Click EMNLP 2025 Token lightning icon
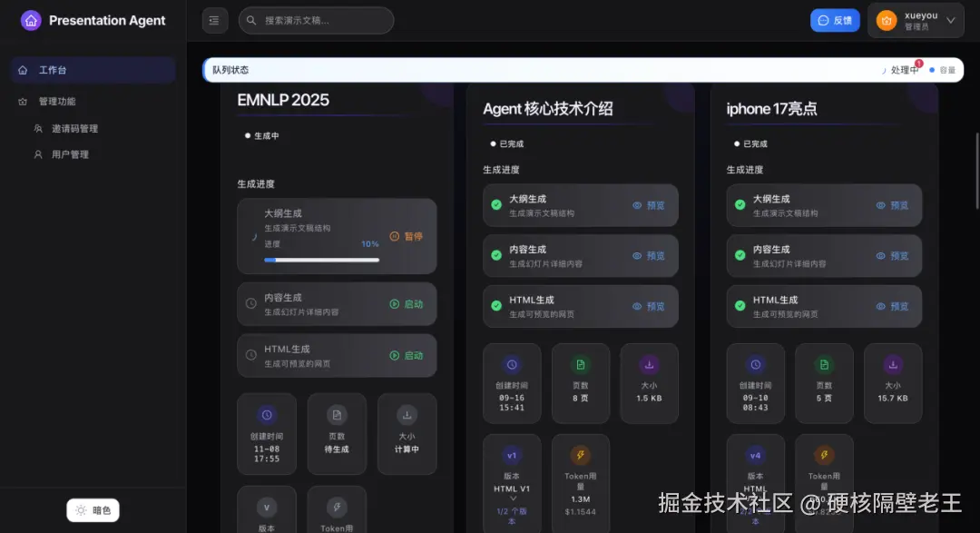 pyautogui.click(x=337, y=508)
